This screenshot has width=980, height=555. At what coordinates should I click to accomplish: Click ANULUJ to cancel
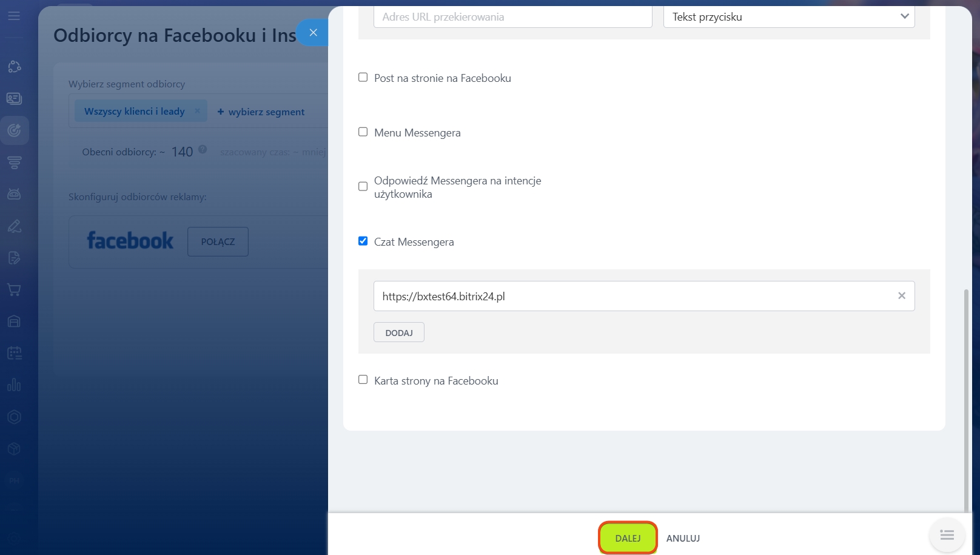pyautogui.click(x=683, y=539)
